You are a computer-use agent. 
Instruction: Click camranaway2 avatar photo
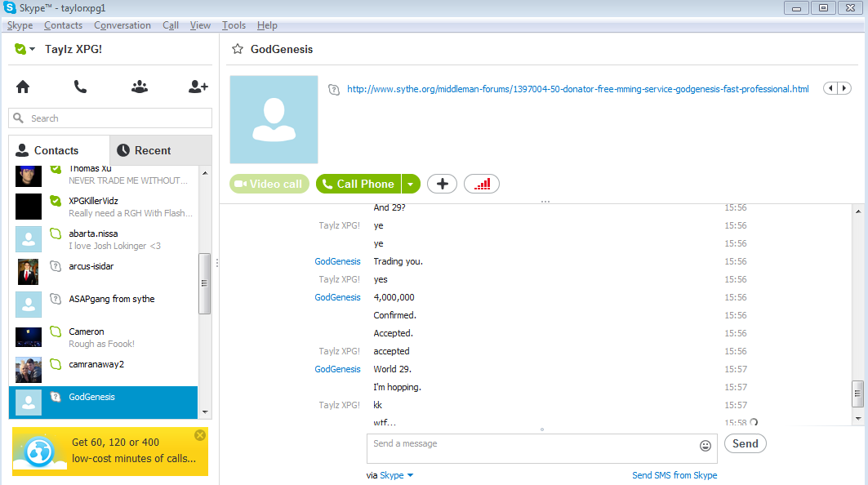pyautogui.click(x=29, y=370)
